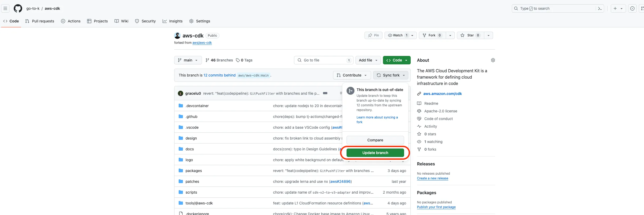Open the tools/@aws-cdk folder

[199, 203]
